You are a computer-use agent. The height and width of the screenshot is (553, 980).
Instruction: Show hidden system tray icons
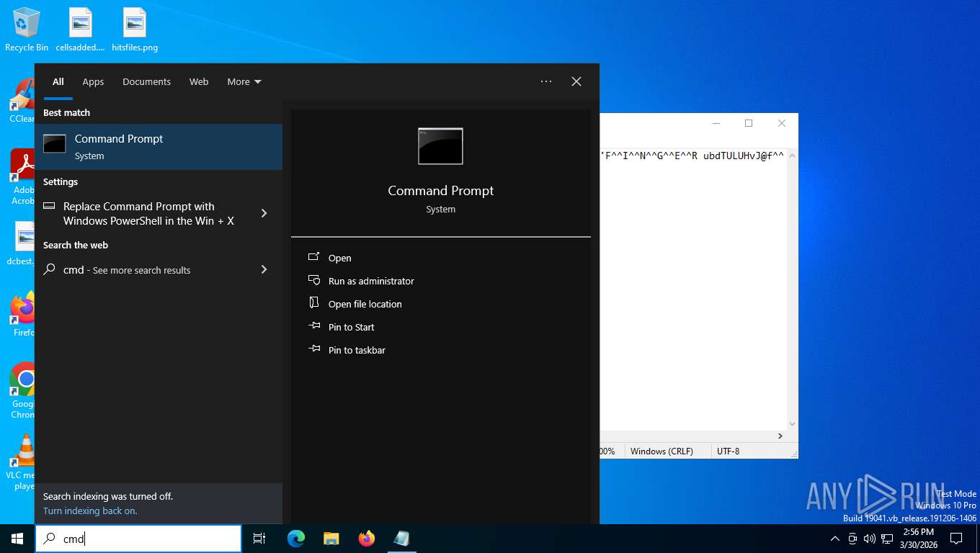coord(835,539)
